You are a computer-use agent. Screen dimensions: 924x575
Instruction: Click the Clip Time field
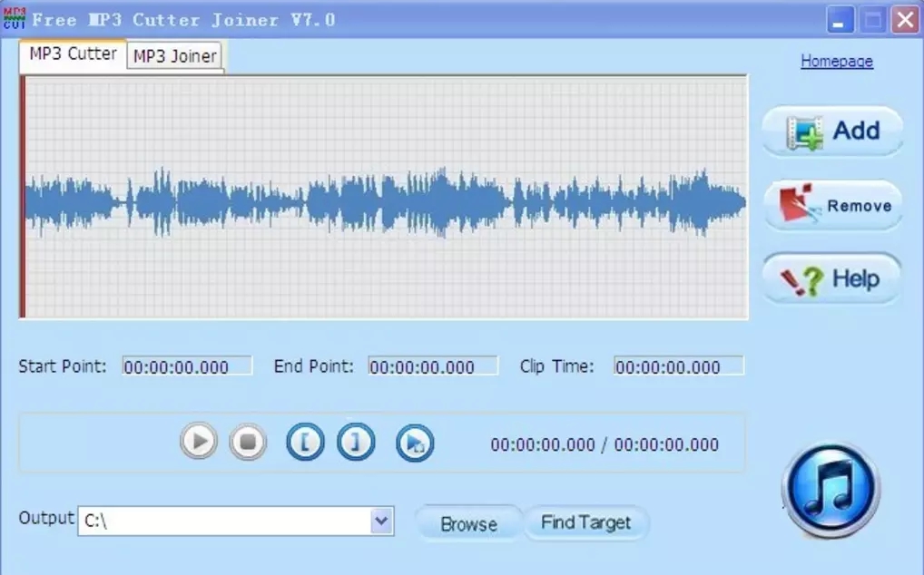point(679,366)
